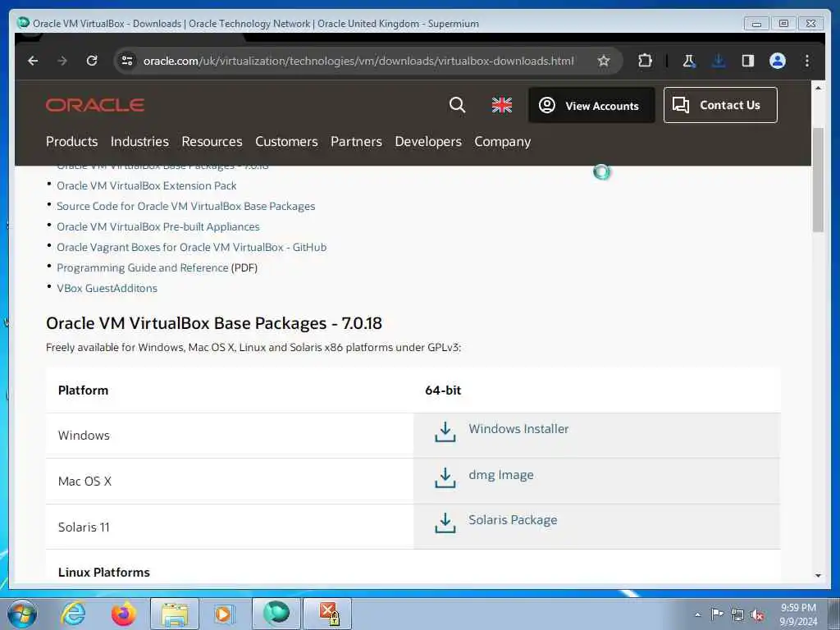Open site information icon in address bar
Image resolution: width=840 pixels, height=630 pixels.
tap(127, 61)
